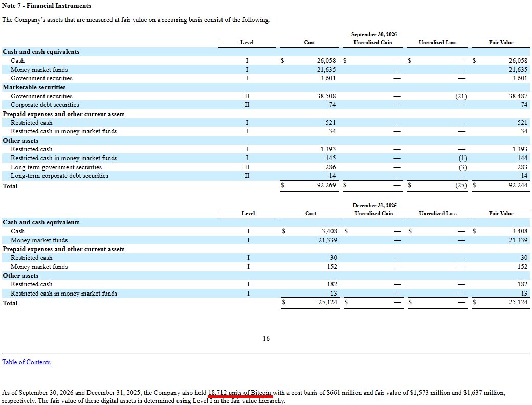The width and height of the screenshot is (532, 405).
Task: Click the 'Unrealized Gain' header in September 2026 table
Action: 373,43
